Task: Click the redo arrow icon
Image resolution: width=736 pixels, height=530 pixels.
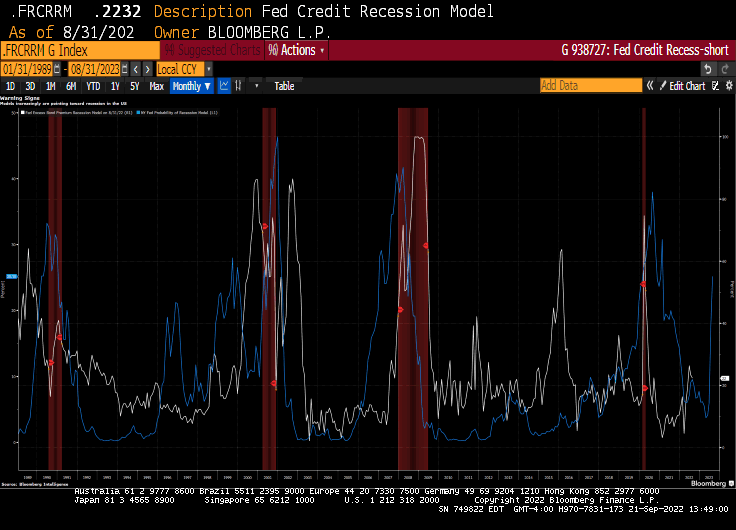Action: [x=724, y=68]
